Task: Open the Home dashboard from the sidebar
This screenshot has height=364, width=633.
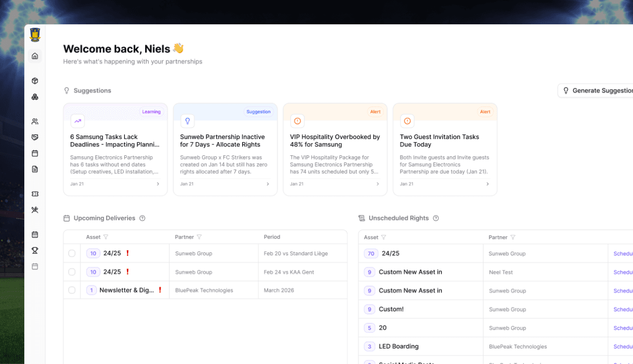Action: click(34, 56)
